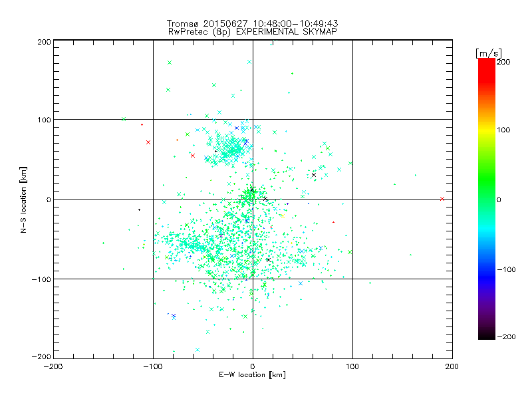Select the red X marker near the plot's right edge
This screenshot has width=532, height=399.
(442, 199)
